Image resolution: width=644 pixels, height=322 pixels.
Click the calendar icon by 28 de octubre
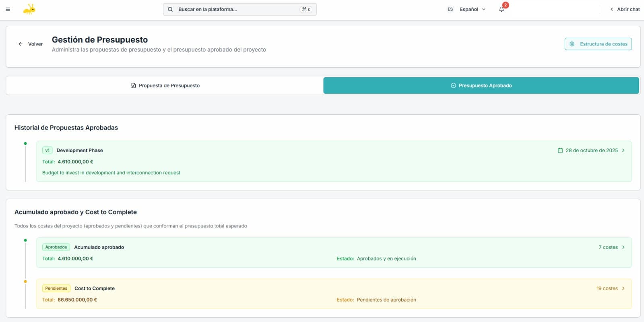(560, 151)
